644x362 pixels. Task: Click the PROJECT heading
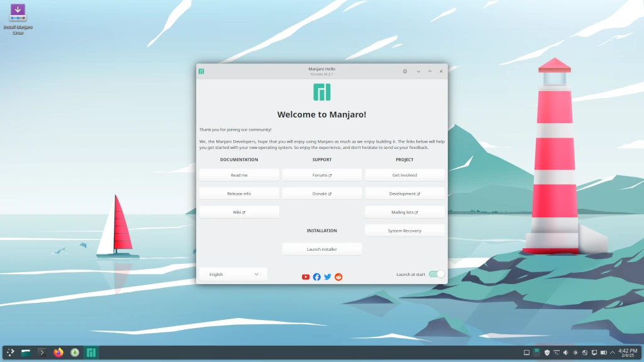pyautogui.click(x=404, y=160)
